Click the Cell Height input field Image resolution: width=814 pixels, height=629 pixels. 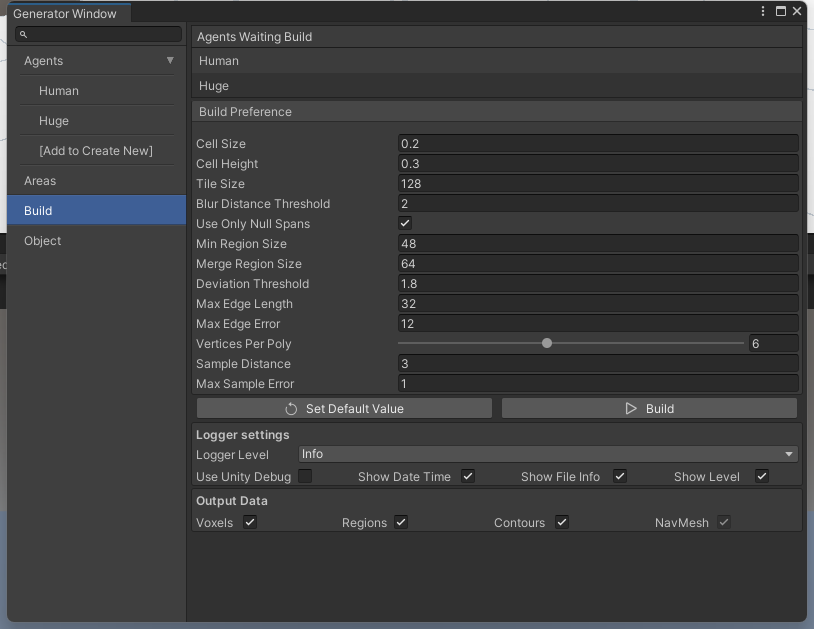[x=598, y=163]
